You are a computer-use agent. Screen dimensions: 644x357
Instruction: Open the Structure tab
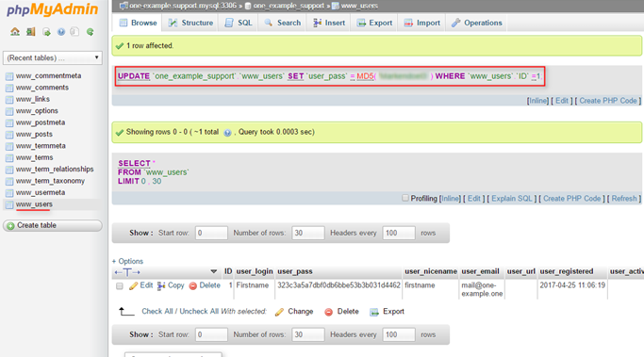tap(191, 23)
